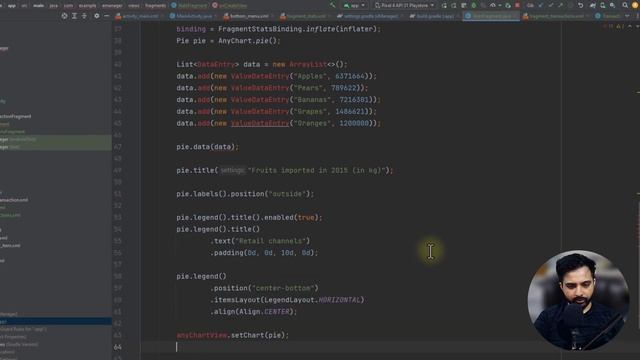Click the red anyChartView.setChart(pie) line
Viewport: 640px width, 360px height.
pyautogui.click(x=233, y=336)
